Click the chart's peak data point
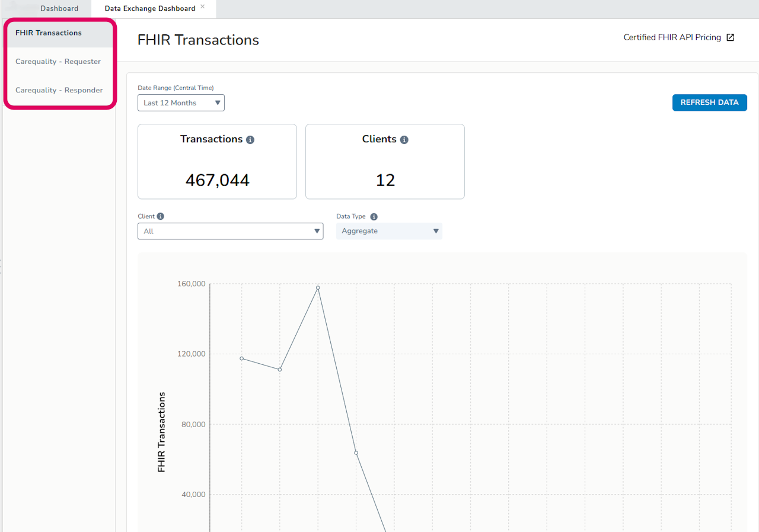The width and height of the screenshot is (759, 532). 318,288
